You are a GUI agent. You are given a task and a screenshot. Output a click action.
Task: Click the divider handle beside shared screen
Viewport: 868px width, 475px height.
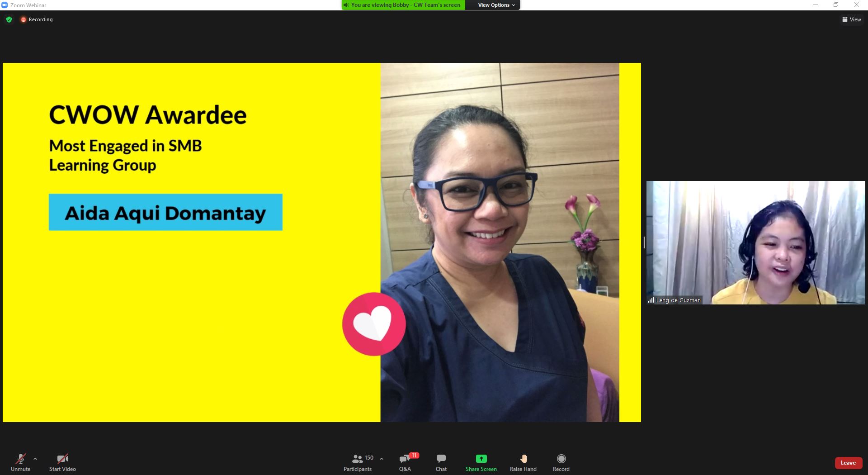tap(644, 242)
